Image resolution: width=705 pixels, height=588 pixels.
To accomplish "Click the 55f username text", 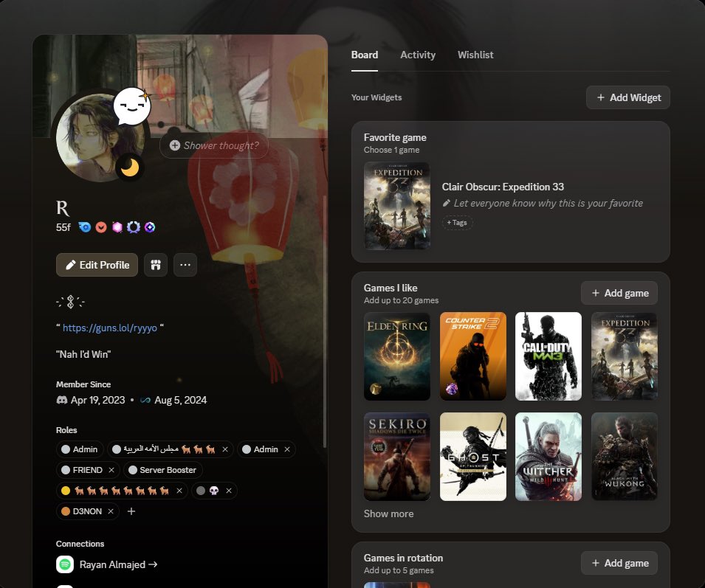I will pyautogui.click(x=63, y=227).
